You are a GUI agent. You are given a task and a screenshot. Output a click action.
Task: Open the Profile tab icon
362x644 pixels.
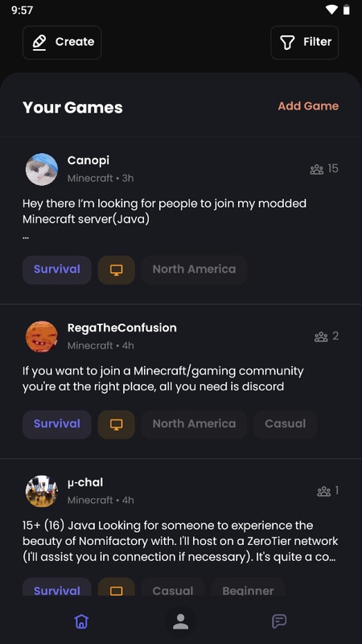(180, 621)
